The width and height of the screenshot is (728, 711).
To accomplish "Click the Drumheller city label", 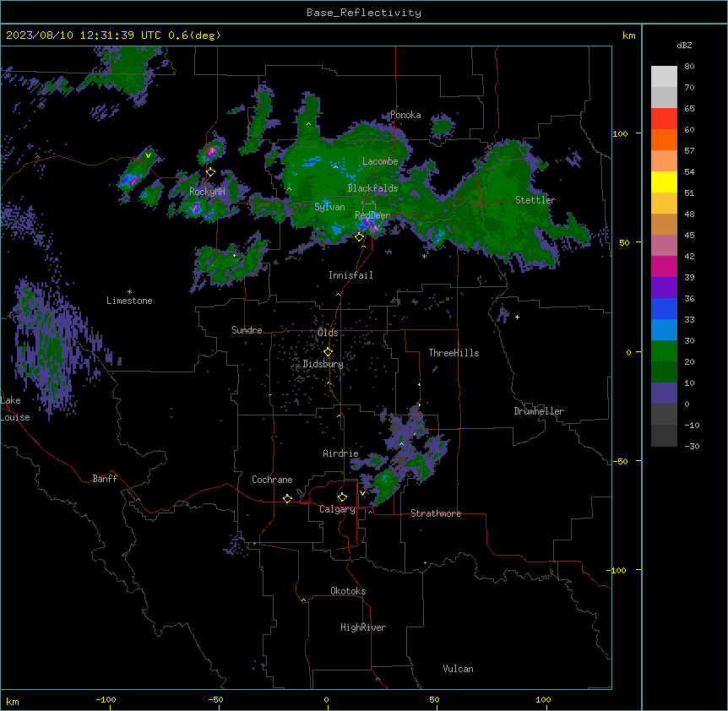I will click(539, 411).
